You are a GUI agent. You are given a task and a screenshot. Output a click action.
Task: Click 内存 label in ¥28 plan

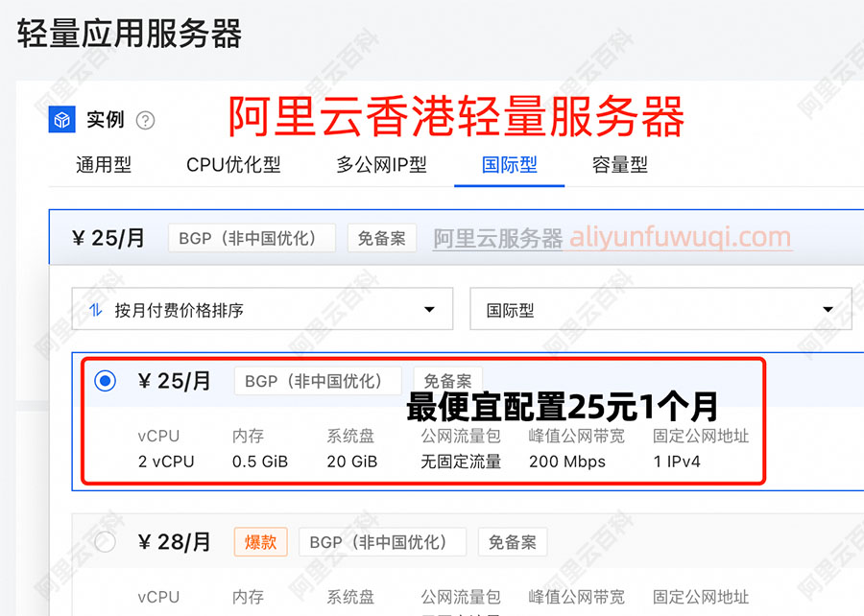pyautogui.click(x=248, y=597)
